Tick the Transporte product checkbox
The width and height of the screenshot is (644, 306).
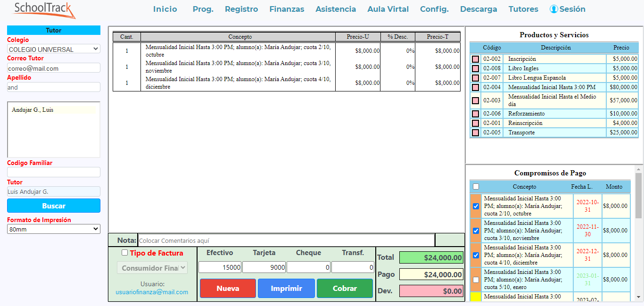click(475, 132)
